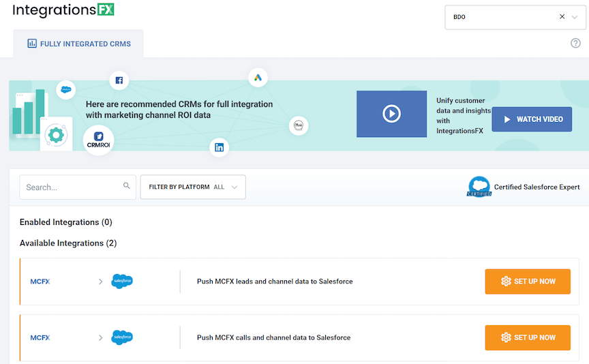The image size is (589, 364).
Task: Click MCFX in the leads integration row
Action: (x=40, y=282)
